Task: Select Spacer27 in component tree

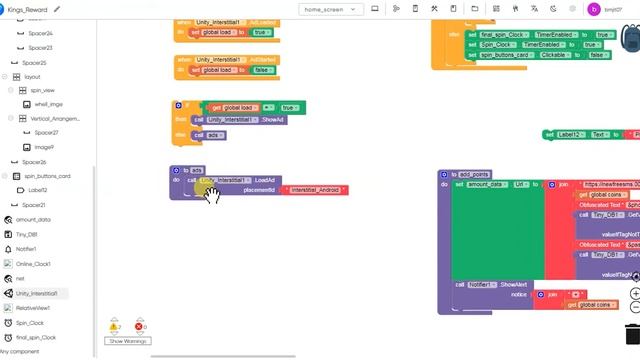Action: [x=46, y=133]
